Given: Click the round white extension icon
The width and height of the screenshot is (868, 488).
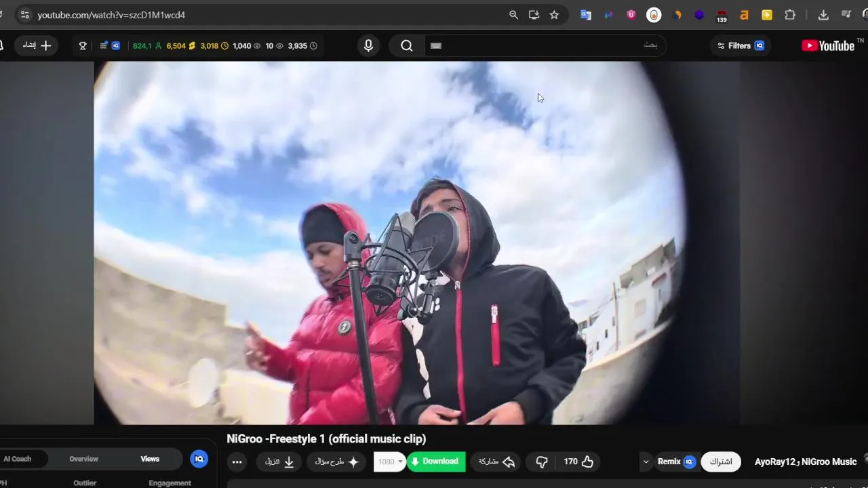Looking at the screenshot, I should [x=654, y=15].
